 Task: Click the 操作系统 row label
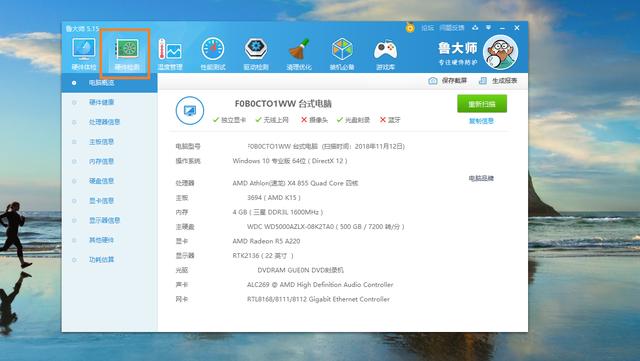click(188, 161)
